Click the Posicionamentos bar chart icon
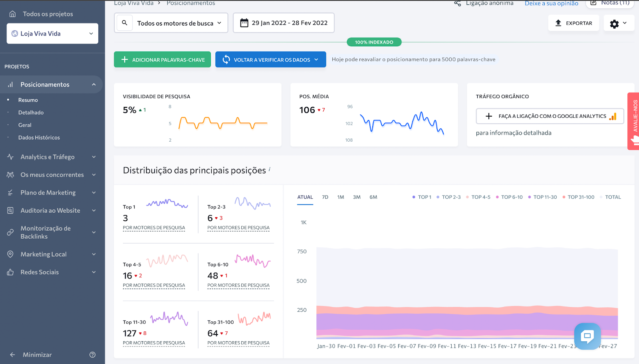 (10, 85)
